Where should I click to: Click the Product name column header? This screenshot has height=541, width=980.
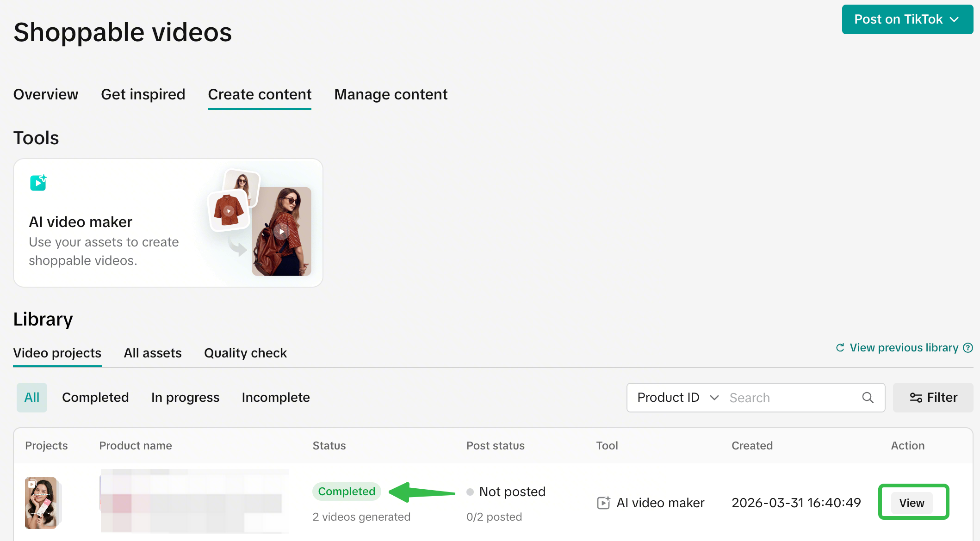pos(136,446)
